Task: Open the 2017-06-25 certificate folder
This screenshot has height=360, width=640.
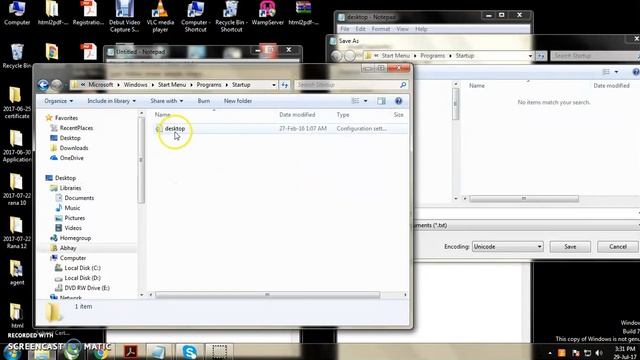Action: click(x=17, y=103)
